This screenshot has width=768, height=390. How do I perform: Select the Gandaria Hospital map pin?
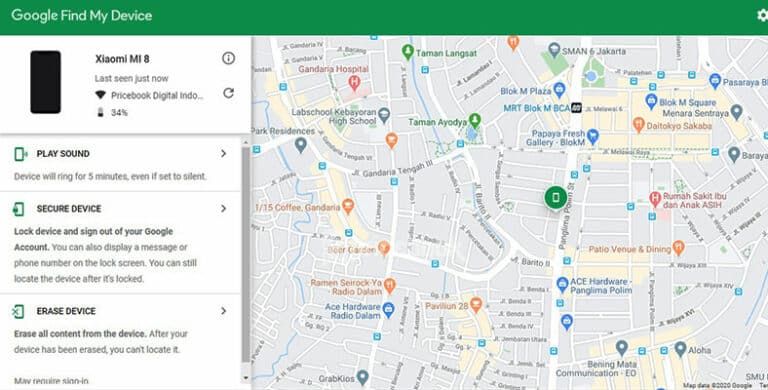coord(354,82)
